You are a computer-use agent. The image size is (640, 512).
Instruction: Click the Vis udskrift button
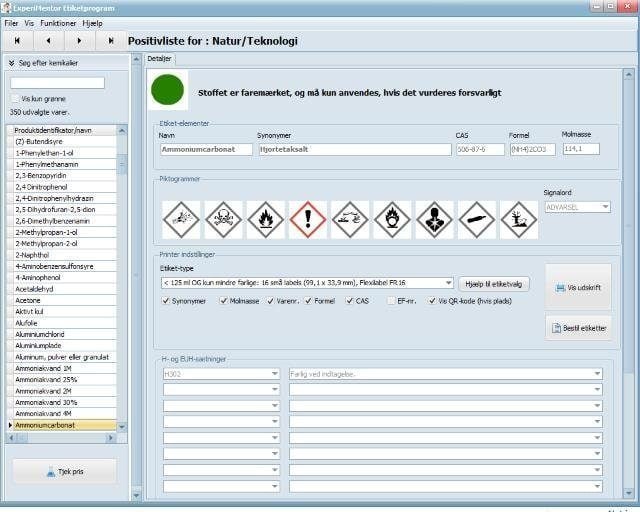coord(578,285)
